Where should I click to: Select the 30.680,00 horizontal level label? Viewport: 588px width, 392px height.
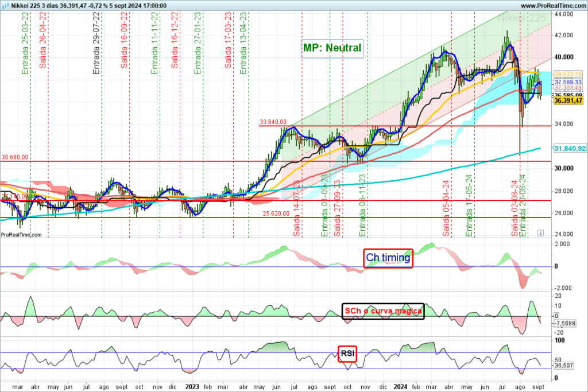(x=15, y=157)
